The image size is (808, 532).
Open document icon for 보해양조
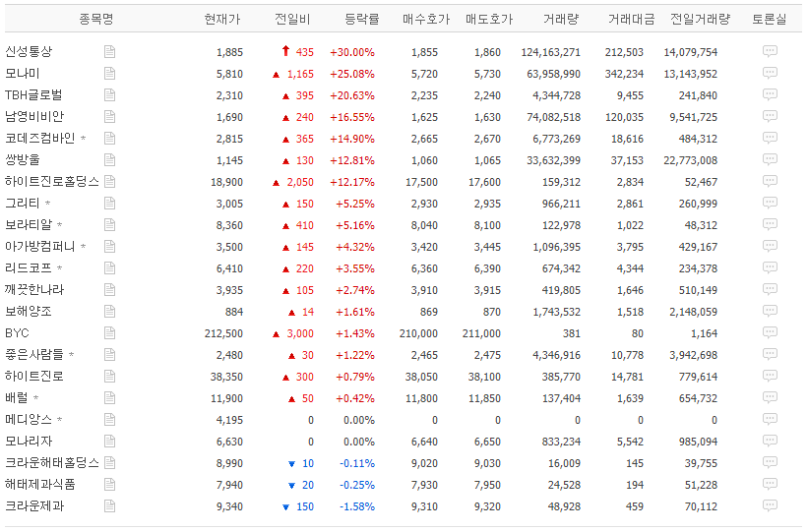(x=110, y=311)
